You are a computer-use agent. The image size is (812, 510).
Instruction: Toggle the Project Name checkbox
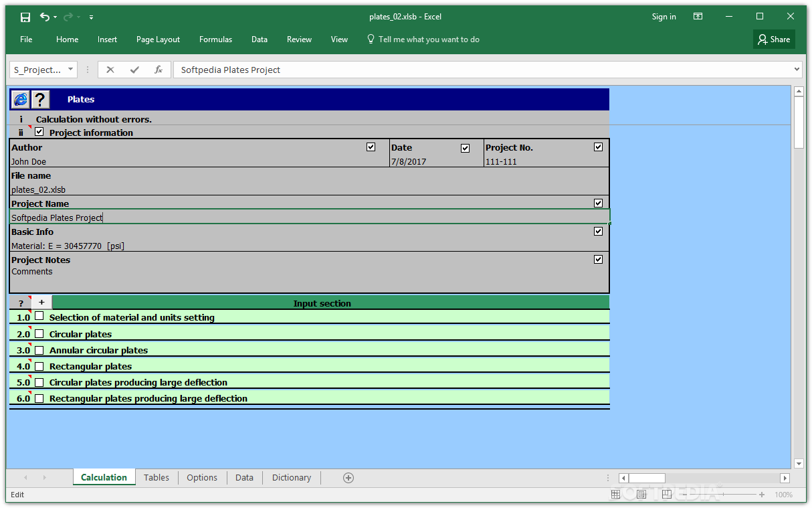pos(599,203)
